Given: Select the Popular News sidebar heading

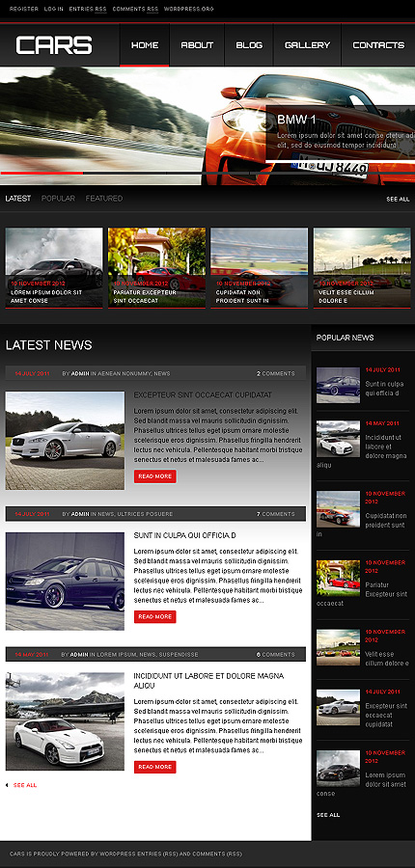Looking at the screenshot, I should 345,338.
